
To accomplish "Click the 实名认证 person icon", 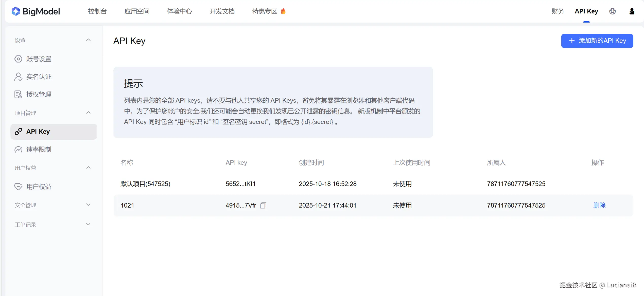I will (x=18, y=77).
